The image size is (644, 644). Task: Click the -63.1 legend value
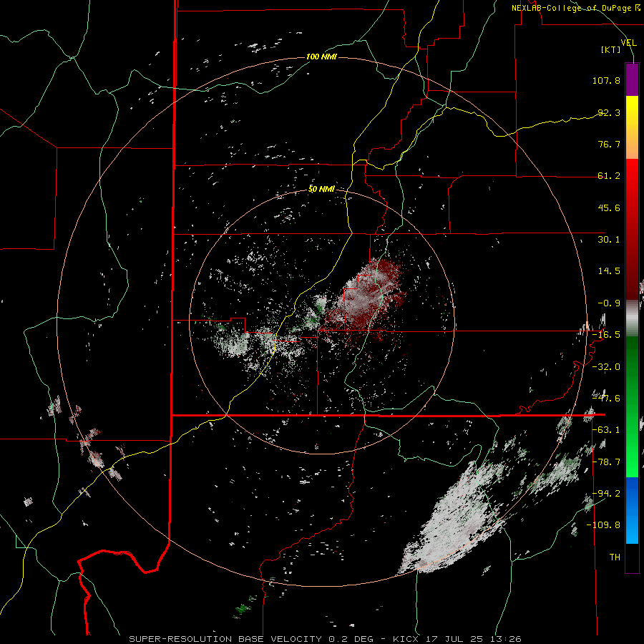tap(606, 430)
